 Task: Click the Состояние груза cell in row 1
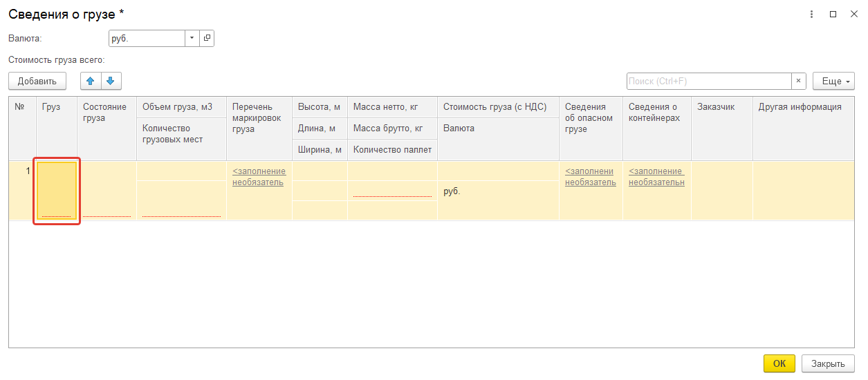107,191
